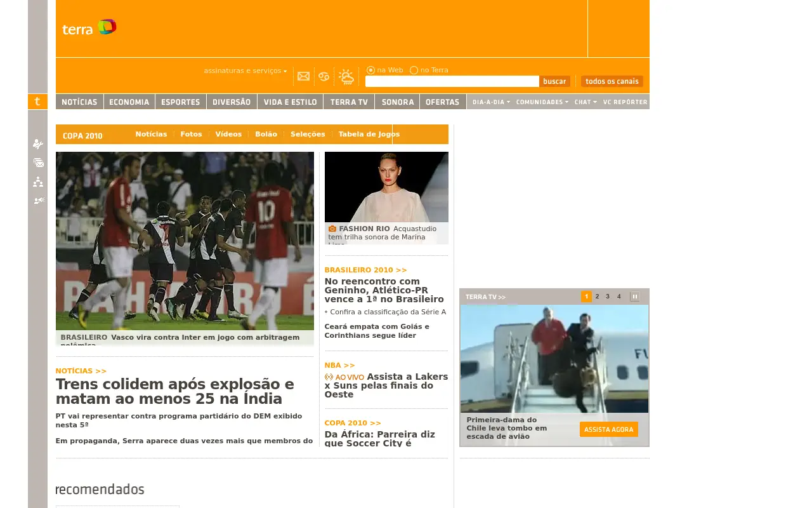The height and width of the screenshot is (508, 812).
Task: Expand the COMUNIDADES menu
Action: tap(542, 102)
